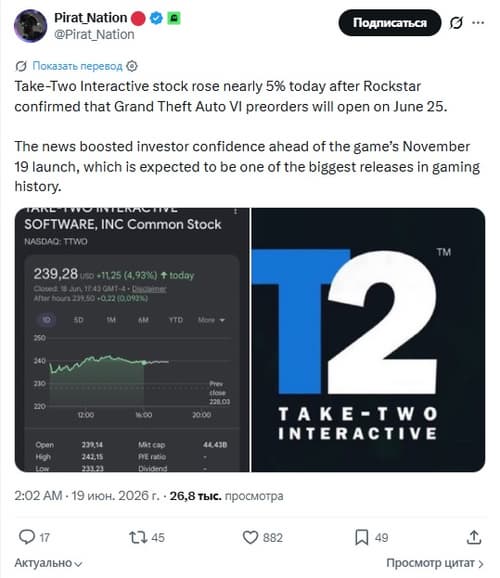Click the post timestamp 2:02 AM
This screenshot has height=578, width=500.
38,496
